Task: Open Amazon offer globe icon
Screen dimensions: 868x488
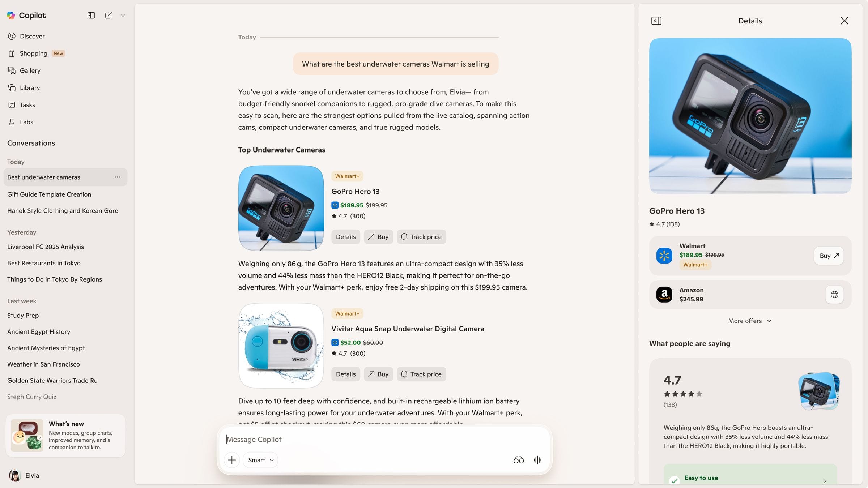Action: [835, 295]
